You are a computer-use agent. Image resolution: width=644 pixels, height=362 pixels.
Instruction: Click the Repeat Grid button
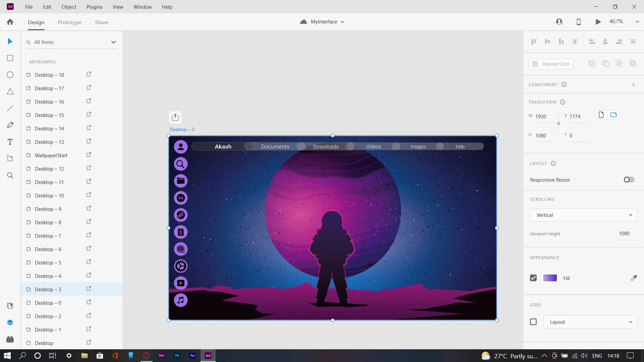point(551,64)
